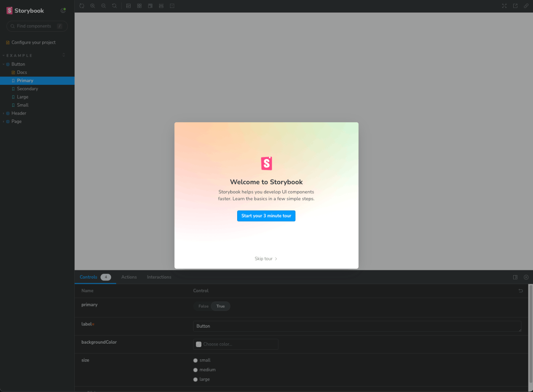This screenshot has height=392, width=533.
Task: Switch to the Actions tab
Action: [129, 277]
